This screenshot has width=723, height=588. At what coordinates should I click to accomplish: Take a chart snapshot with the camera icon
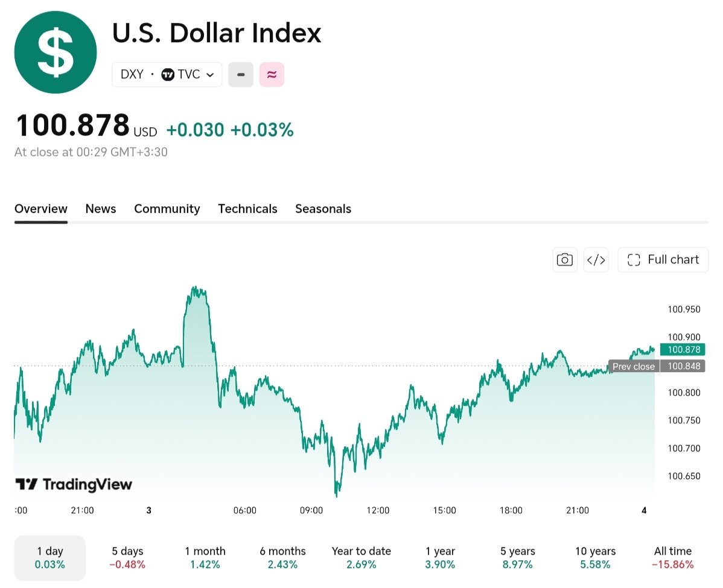[564, 260]
